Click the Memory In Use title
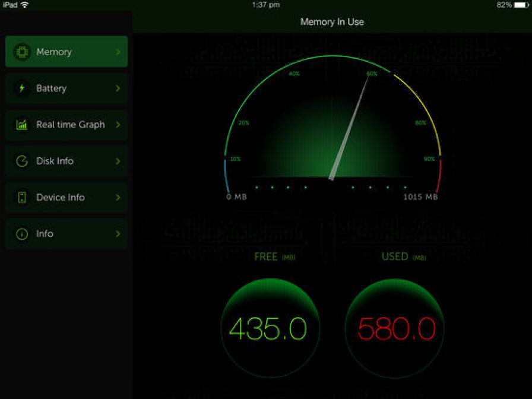The height and width of the screenshot is (399, 532). [x=332, y=22]
